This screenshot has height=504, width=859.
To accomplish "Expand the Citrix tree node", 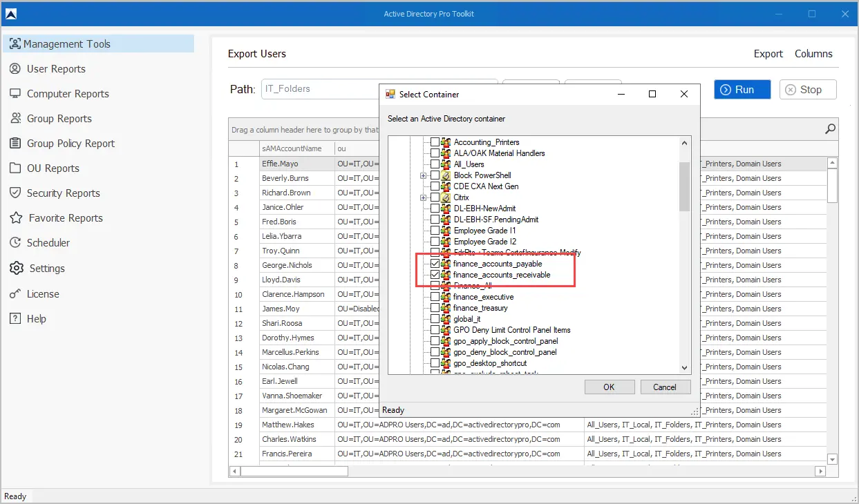I will (423, 197).
